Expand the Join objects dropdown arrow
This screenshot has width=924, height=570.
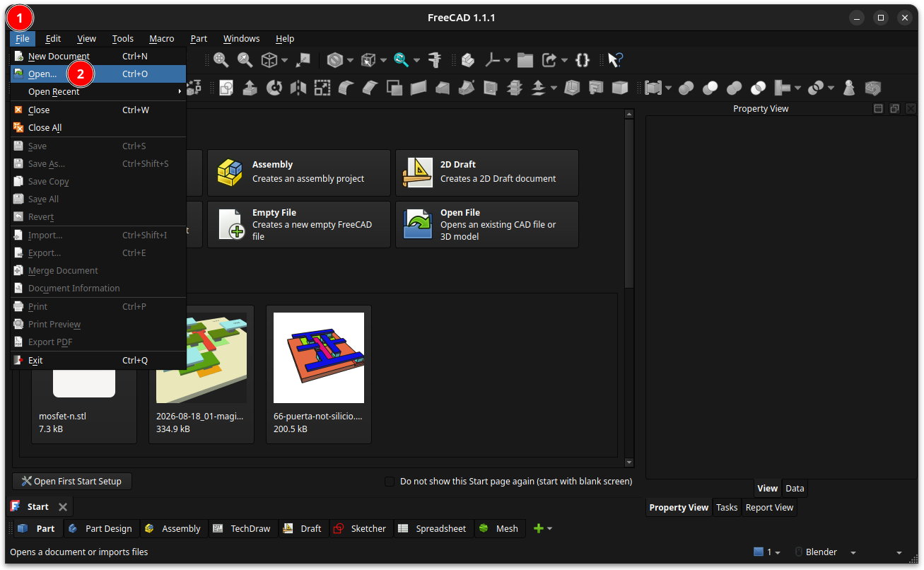pos(797,88)
